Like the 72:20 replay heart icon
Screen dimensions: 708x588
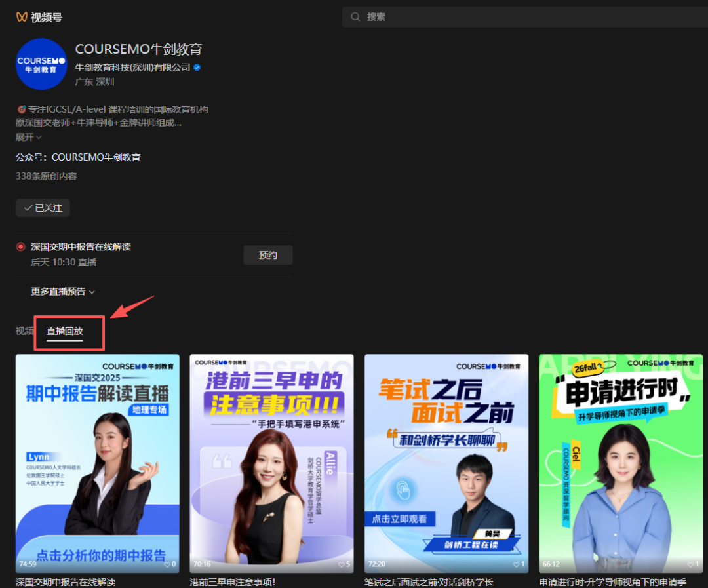pyautogui.click(x=516, y=564)
